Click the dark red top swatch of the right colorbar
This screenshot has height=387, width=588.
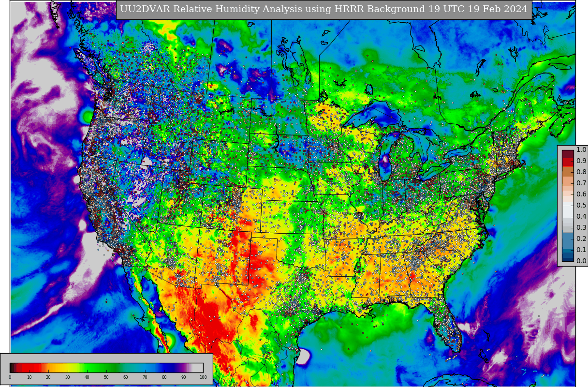click(x=568, y=154)
